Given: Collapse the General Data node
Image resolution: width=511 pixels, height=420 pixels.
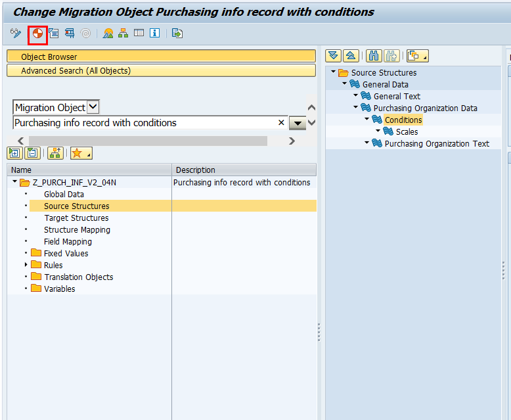Looking at the screenshot, I should pos(344,83).
